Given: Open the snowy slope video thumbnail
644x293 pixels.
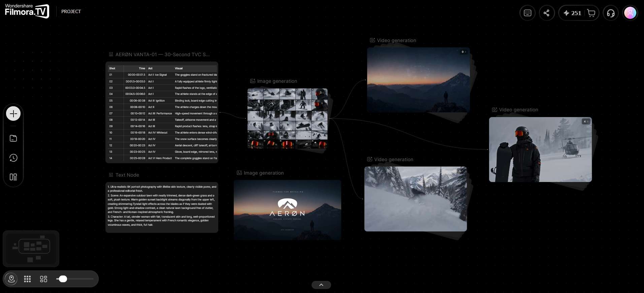Looking at the screenshot, I should click(416, 199).
